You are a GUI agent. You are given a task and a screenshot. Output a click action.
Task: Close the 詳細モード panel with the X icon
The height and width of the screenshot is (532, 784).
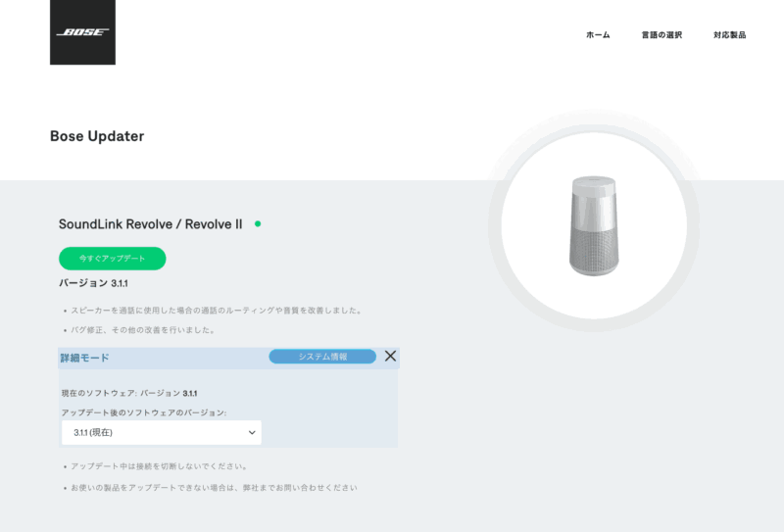click(390, 356)
